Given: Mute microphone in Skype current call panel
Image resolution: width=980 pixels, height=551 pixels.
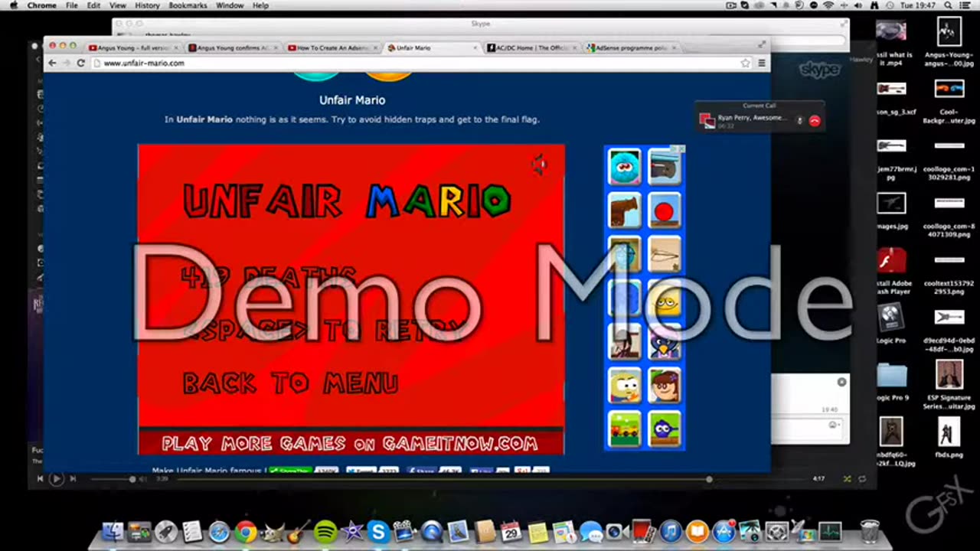Looking at the screenshot, I should pos(799,121).
